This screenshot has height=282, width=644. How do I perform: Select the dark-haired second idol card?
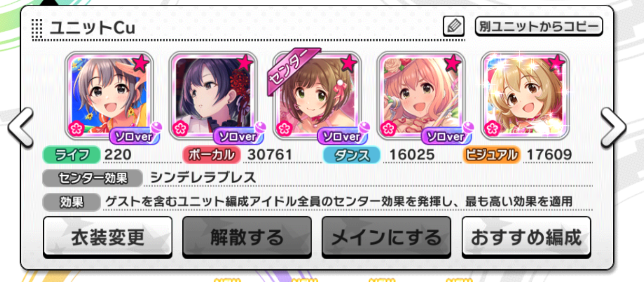tap(213, 96)
